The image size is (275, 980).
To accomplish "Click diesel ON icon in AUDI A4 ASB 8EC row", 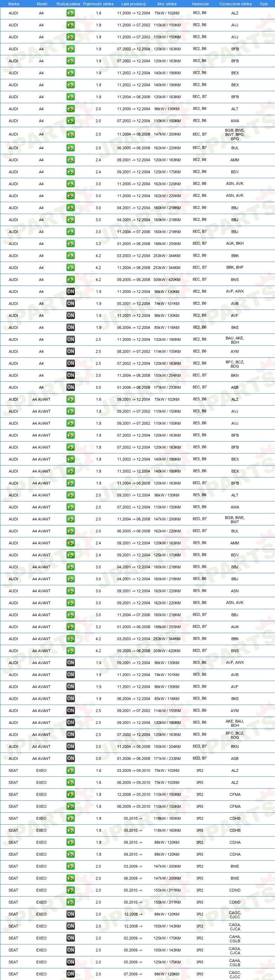I will click(71, 387).
